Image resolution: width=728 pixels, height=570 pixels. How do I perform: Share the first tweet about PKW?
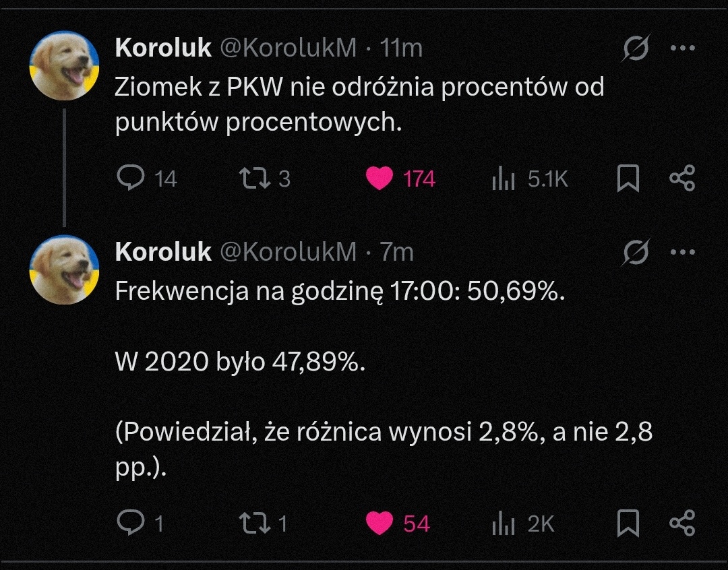[x=681, y=179]
